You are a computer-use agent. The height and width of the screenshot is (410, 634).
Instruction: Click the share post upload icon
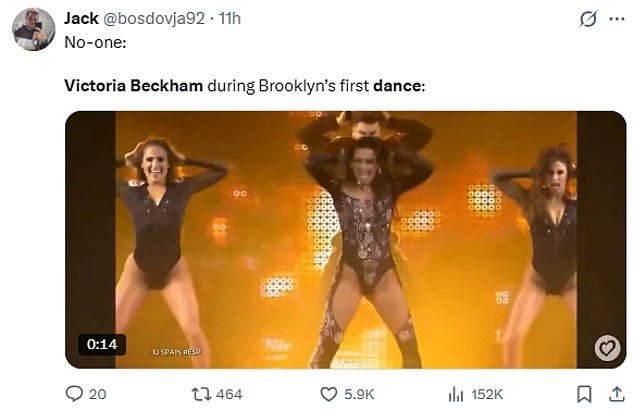(x=613, y=394)
